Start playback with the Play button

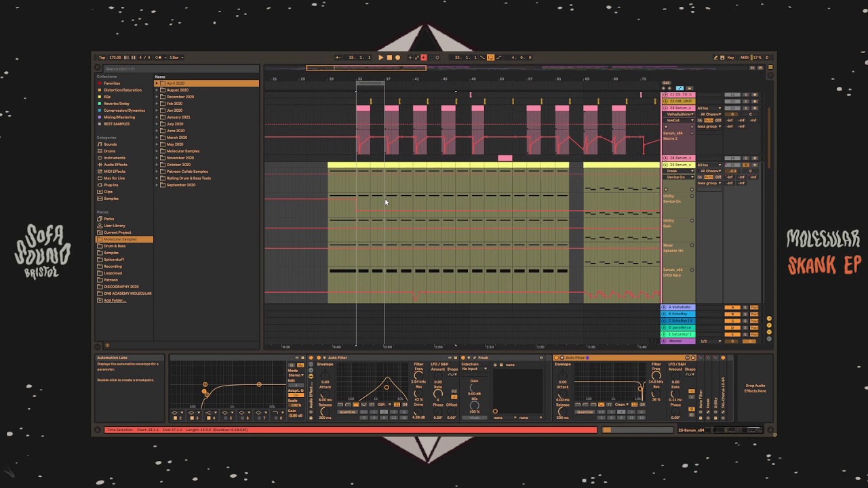click(x=380, y=58)
